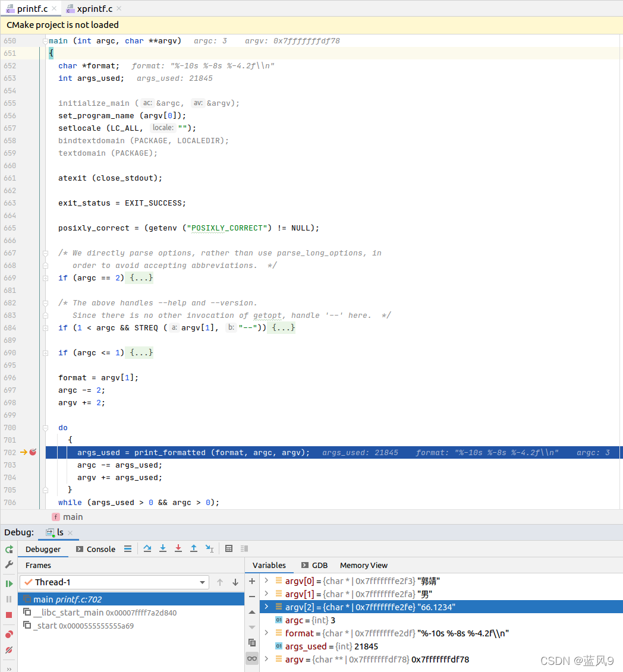
Task: Toggle show watches in variables glasses
Action: coord(252,658)
